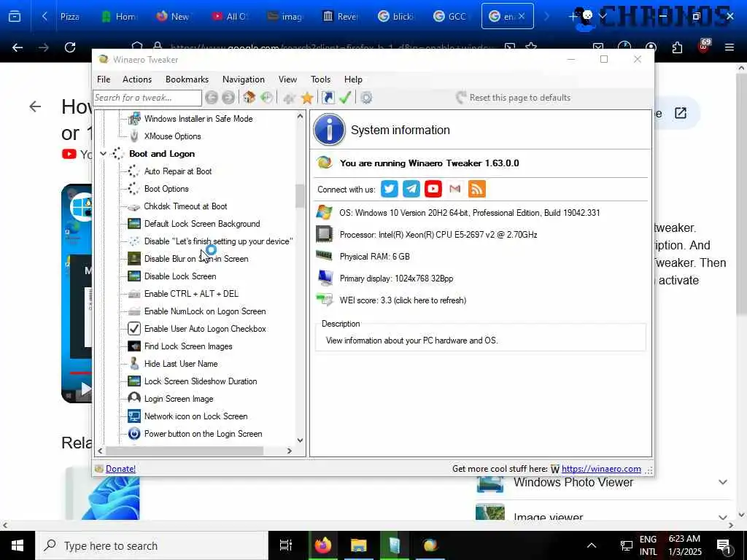Click the Physical RAM module icon
Screen dimensions: 747x560
[x=325, y=256]
